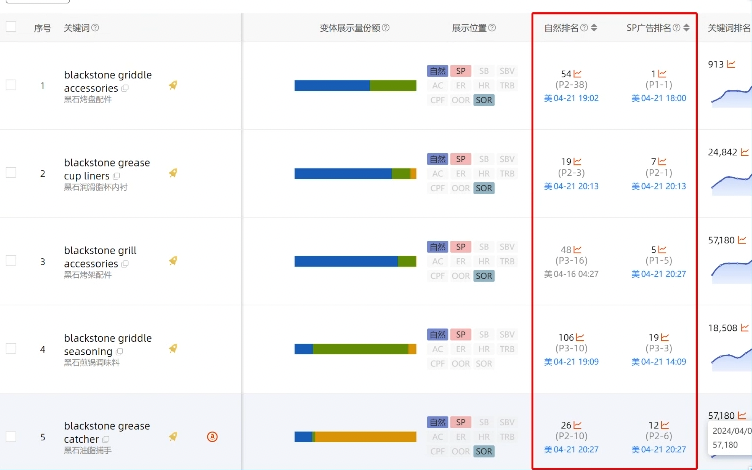The width and height of the screenshot is (752, 470).
Task: Click green share bar segment in row 1
Action: pyautogui.click(x=393, y=85)
